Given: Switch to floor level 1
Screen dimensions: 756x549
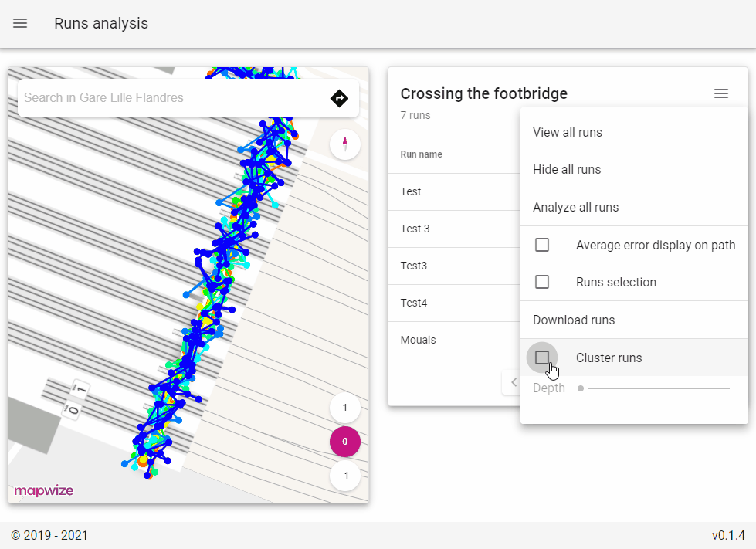Looking at the screenshot, I should point(344,408).
